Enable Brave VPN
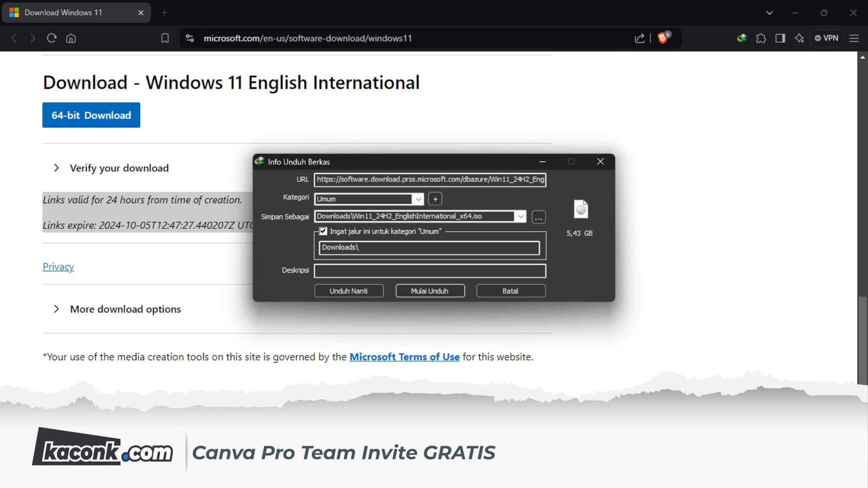The width and height of the screenshot is (868, 488). [x=826, y=38]
